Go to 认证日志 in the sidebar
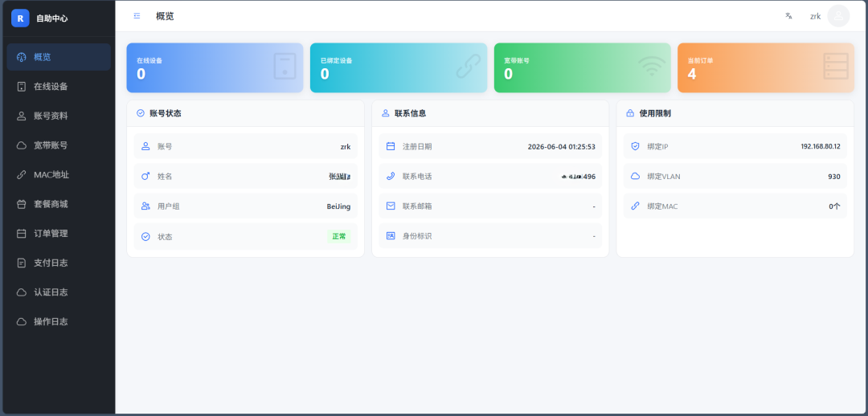The height and width of the screenshot is (416, 868). (59, 292)
